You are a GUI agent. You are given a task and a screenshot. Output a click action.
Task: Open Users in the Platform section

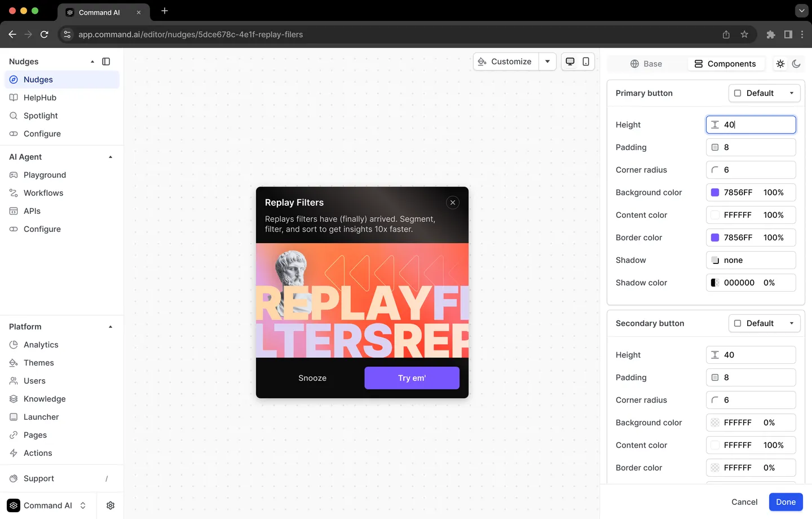[x=62, y=381]
